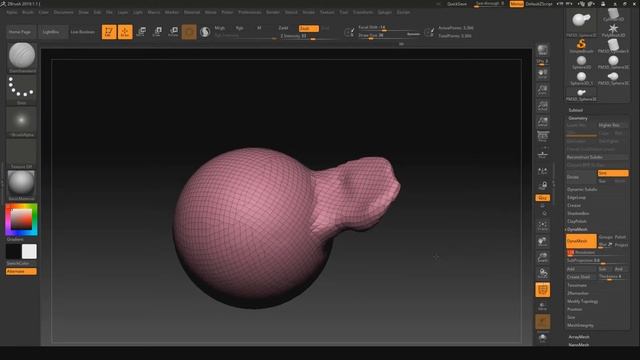Open the current brush thumbnail
This screenshot has height=360, width=640.
pos(22,56)
